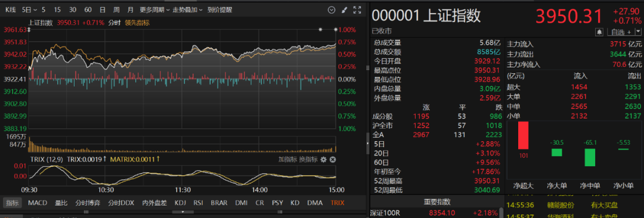Click the collapse arrow handle below indicator tabs
This screenshot has width=644, height=218.
pyautogui.click(x=183, y=212)
